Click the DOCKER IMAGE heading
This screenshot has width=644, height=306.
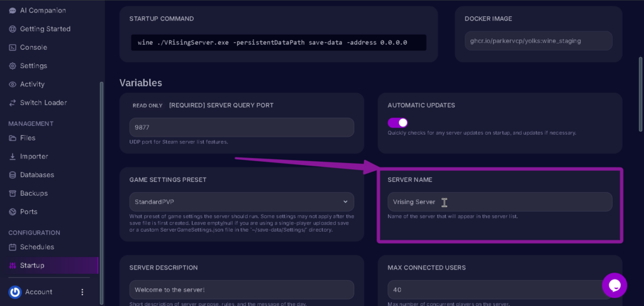[x=488, y=18]
